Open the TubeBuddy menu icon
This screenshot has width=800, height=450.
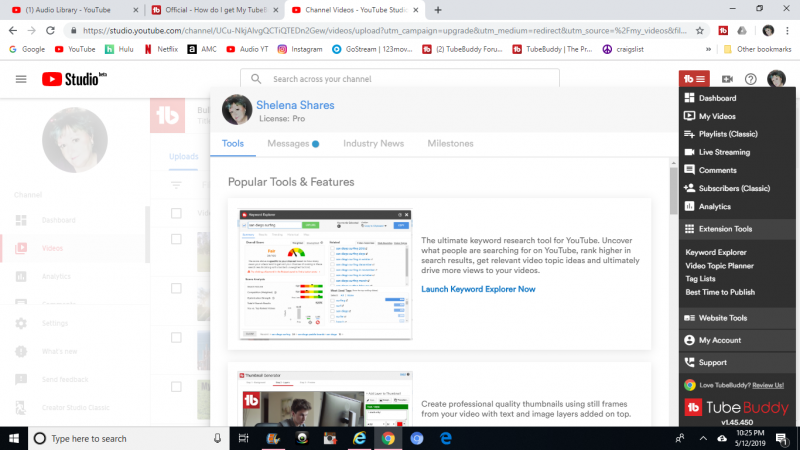click(694, 79)
